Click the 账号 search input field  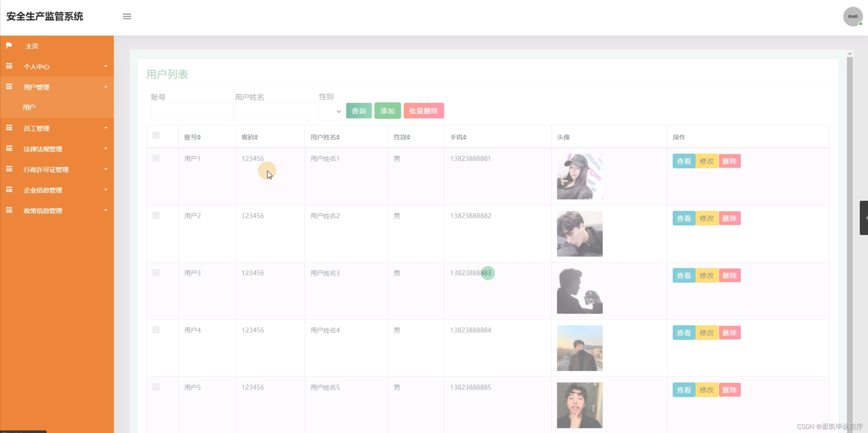coord(191,111)
